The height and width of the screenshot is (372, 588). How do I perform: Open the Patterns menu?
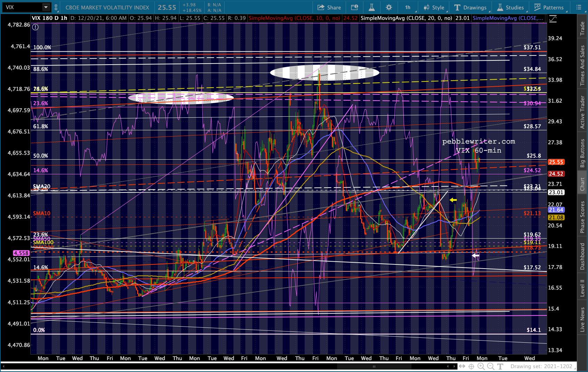549,7
